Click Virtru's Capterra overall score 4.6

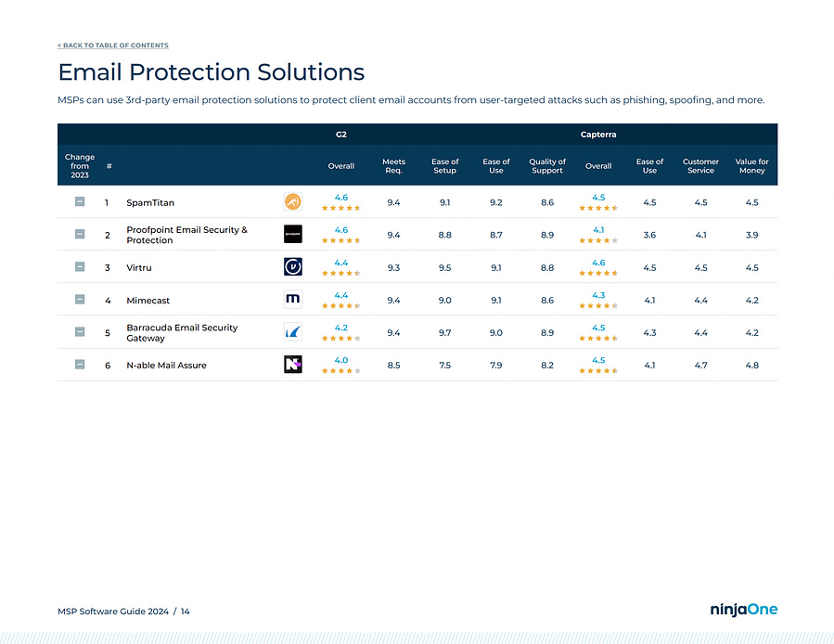pos(598,263)
